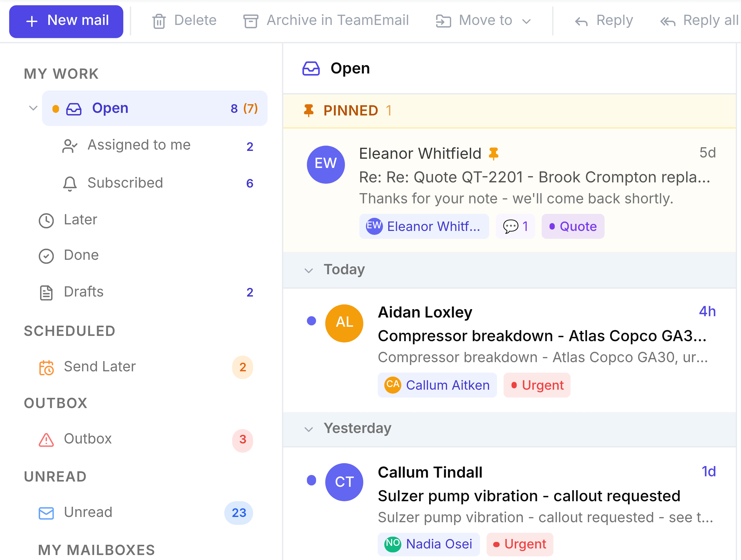Viewport: 741px width, 560px height.
Task: Click the Archive in TeamEmail box icon
Action: click(250, 21)
